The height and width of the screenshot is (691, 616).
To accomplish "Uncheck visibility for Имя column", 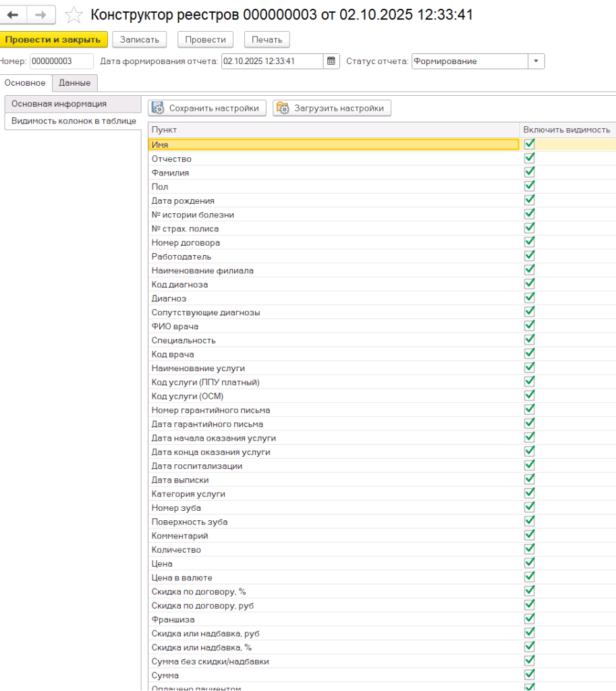I will tap(530, 144).
